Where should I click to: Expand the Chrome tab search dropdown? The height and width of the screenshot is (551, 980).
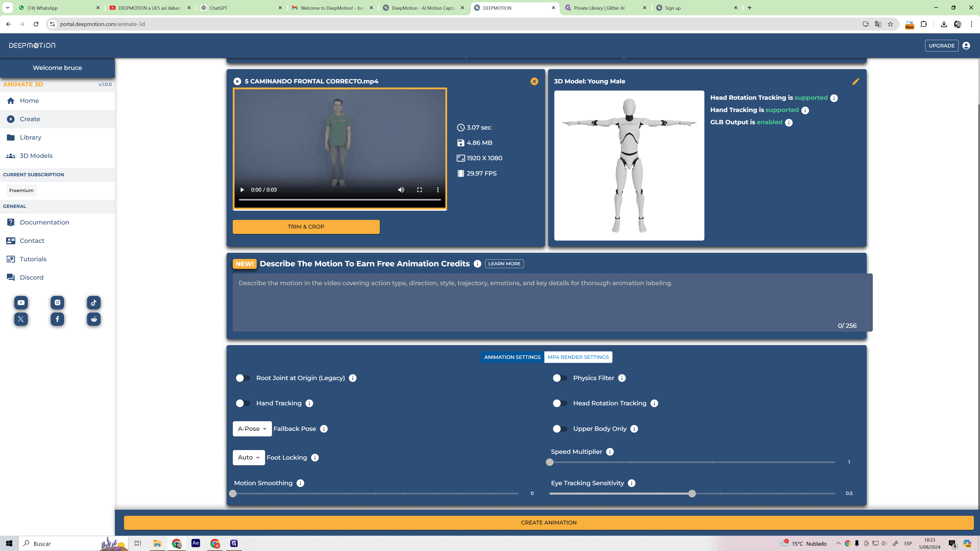[8, 8]
